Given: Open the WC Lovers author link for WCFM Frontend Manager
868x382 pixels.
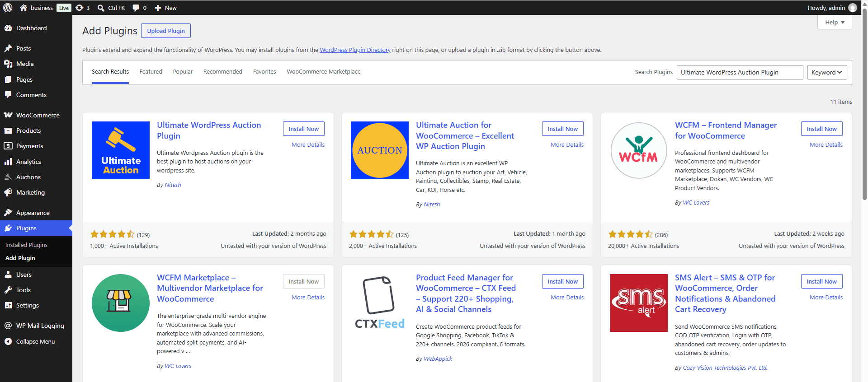Looking at the screenshot, I should [x=696, y=203].
